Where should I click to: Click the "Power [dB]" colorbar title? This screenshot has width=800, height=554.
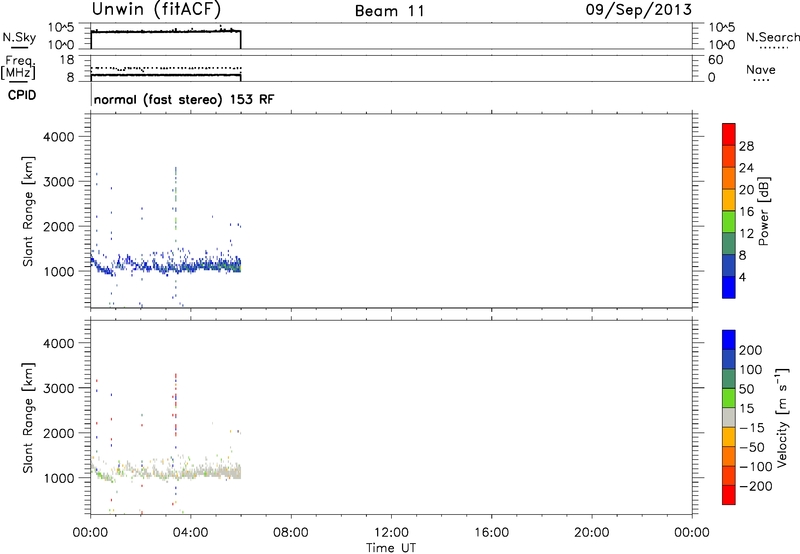pyautogui.click(x=763, y=211)
